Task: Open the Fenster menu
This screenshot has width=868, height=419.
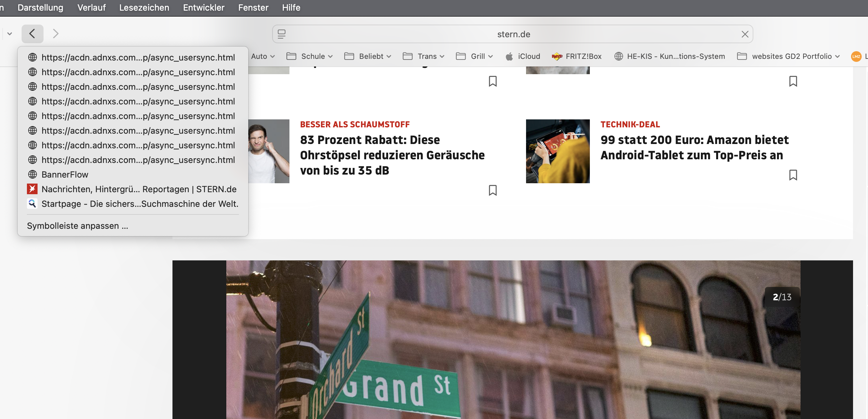Action: 253,7
